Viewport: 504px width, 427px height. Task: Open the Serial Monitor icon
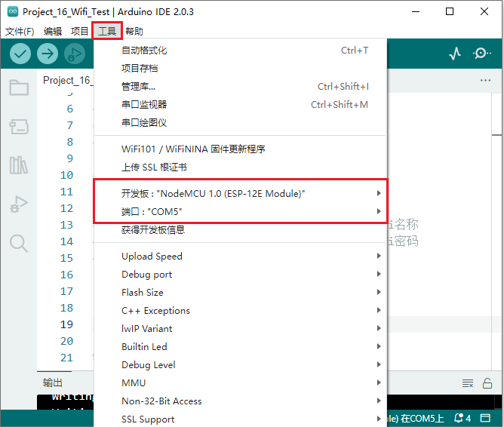[x=482, y=54]
